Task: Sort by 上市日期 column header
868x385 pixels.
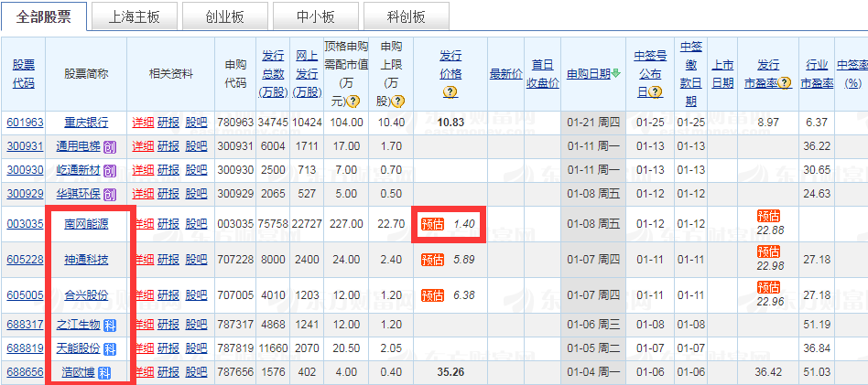Action: coord(722,74)
